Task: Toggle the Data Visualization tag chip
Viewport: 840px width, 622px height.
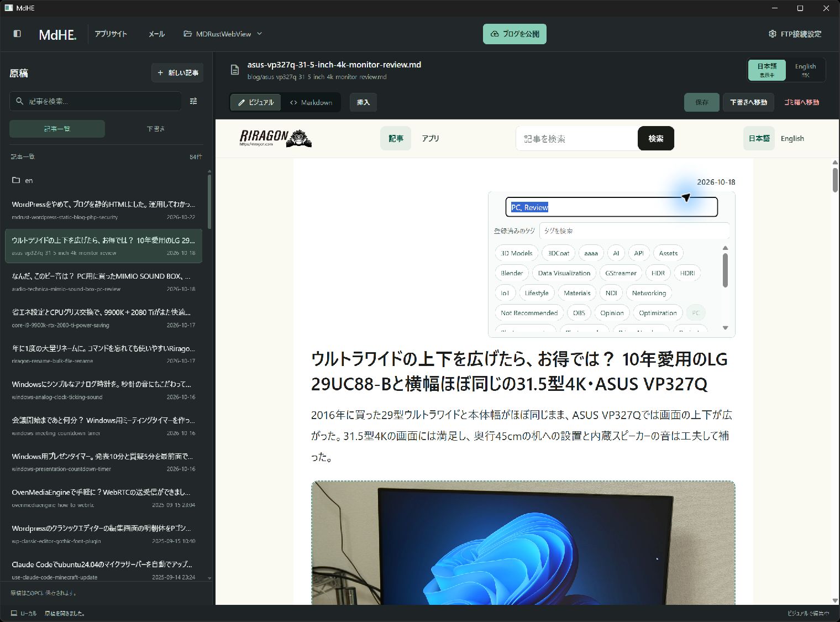Action: pos(564,273)
